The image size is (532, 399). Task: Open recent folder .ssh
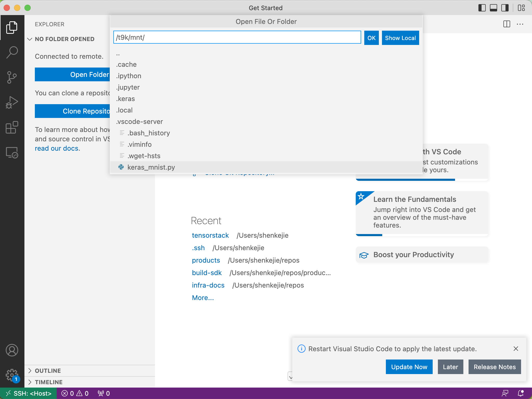tap(198, 248)
